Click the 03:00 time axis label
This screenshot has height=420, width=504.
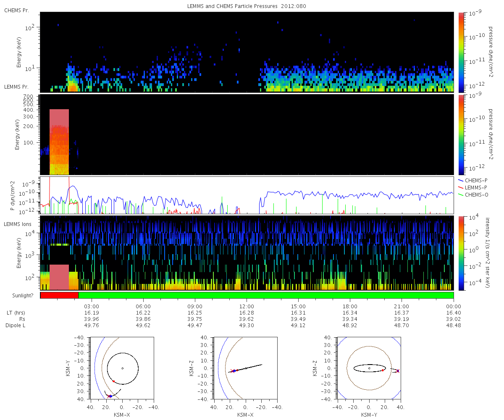[x=92, y=306]
